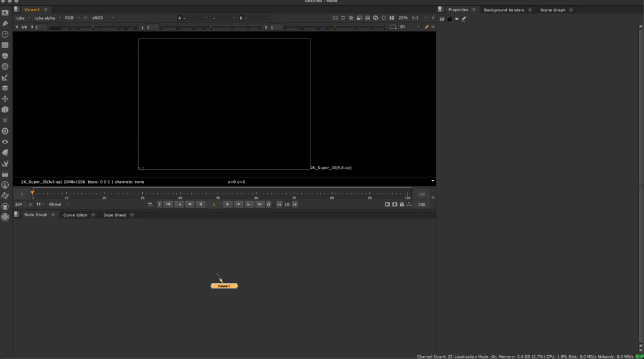Viewport: 644px width, 359px height.
Task: Open the Metadata nodes toolbar menu
Action: (5, 152)
